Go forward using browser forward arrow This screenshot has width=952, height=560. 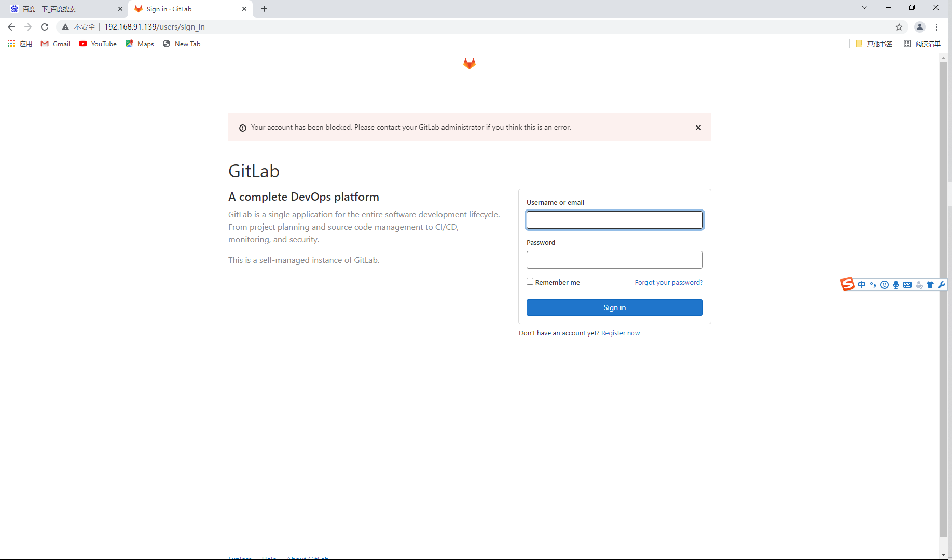(x=28, y=27)
